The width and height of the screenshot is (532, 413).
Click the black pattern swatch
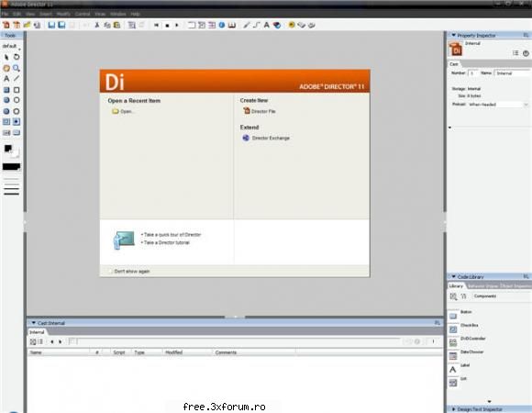[x=11, y=167]
